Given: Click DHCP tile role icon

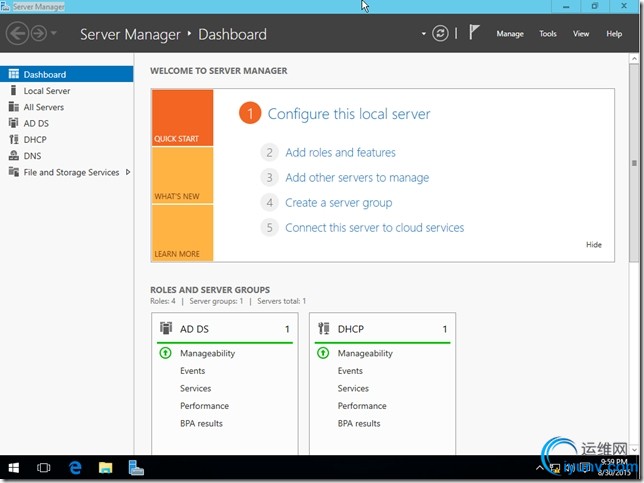Looking at the screenshot, I should click(x=324, y=328).
